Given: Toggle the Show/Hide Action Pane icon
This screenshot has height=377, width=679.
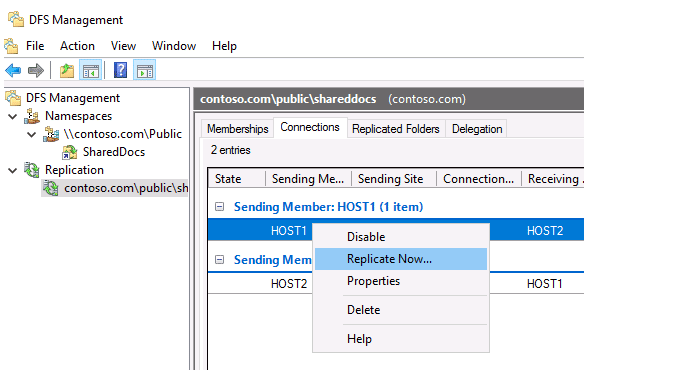Looking at the screenshot, I should pyautogui.click(x=145, y=70).
